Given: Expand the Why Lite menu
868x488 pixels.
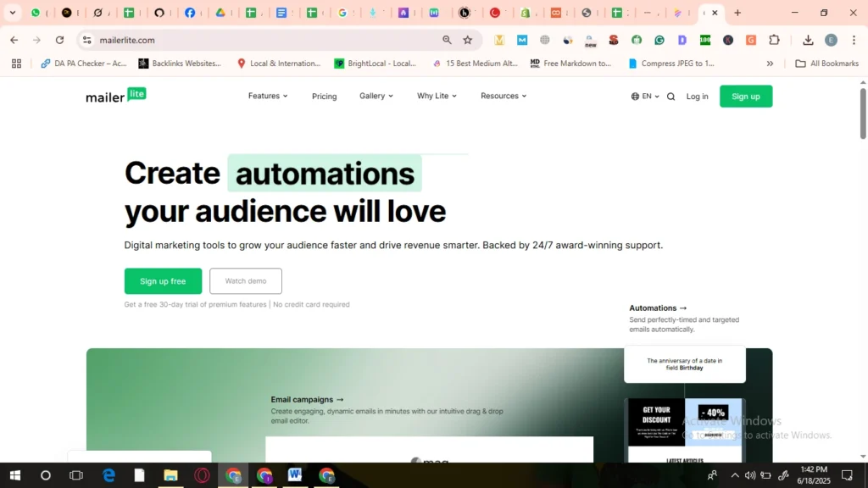Looking at the screenshot, I should [x=437, y=96].
